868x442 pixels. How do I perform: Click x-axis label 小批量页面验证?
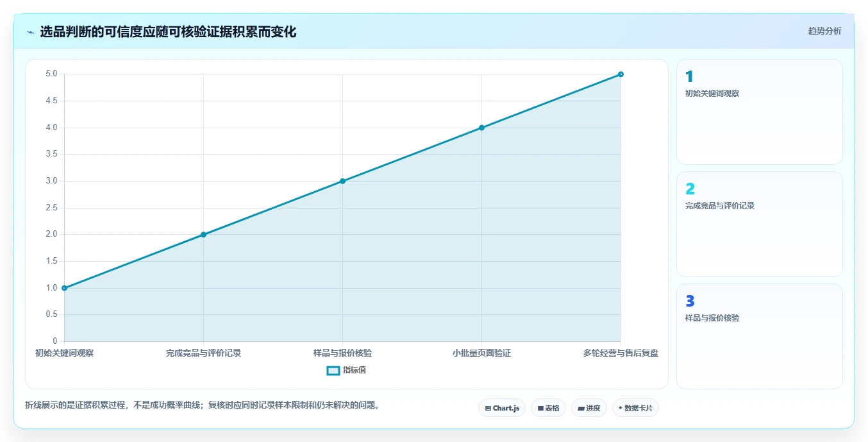[481, 353]
